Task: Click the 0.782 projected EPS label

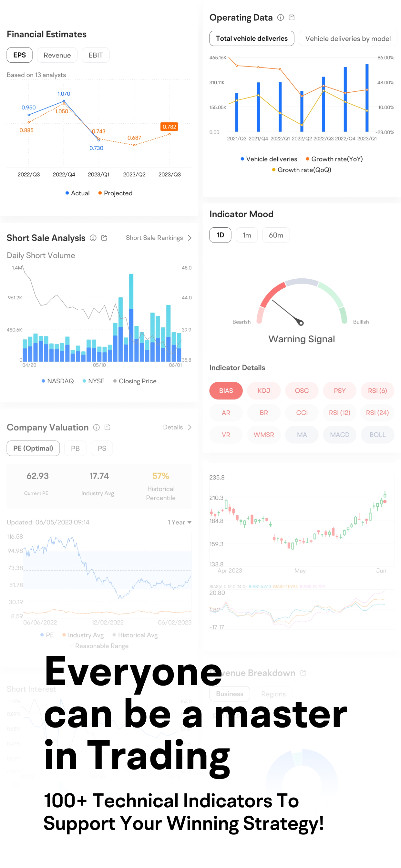Action: tap(170, 127)
